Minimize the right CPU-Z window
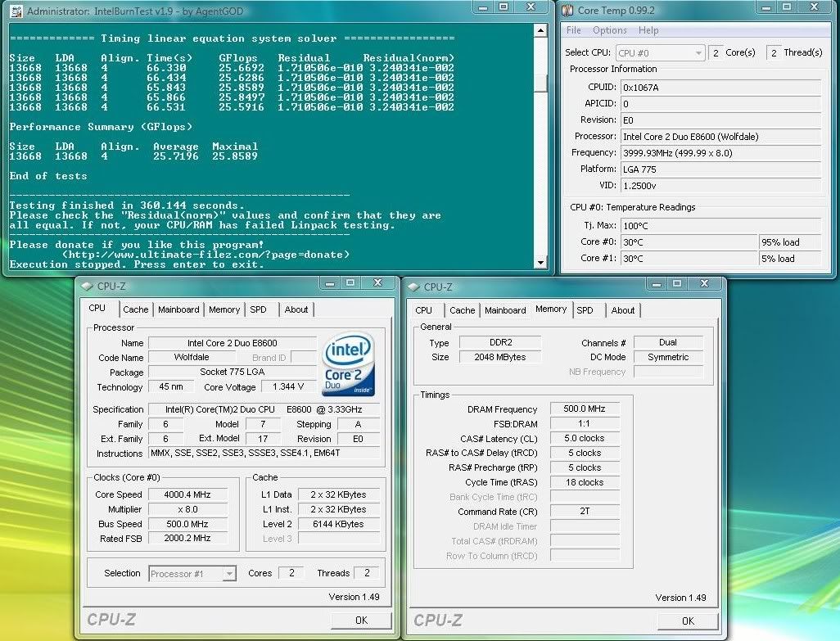This screenshot has width=840, height=641. (x=657, y=284)
